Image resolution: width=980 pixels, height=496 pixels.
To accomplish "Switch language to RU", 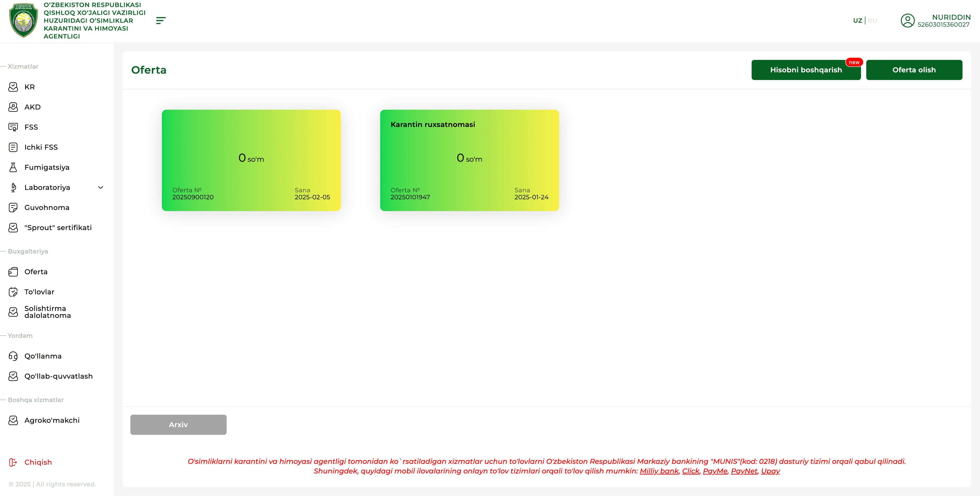I will point(872,21).
